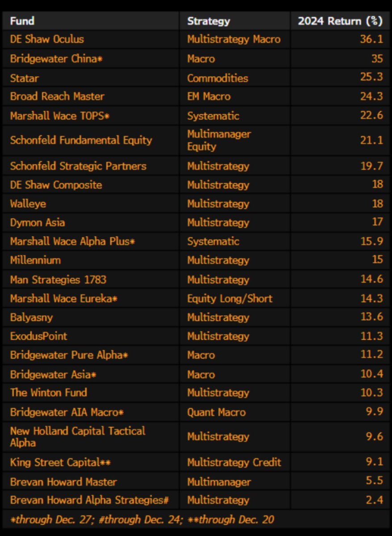
Task: Click the Statar fund name
Action: coord(25,78)
